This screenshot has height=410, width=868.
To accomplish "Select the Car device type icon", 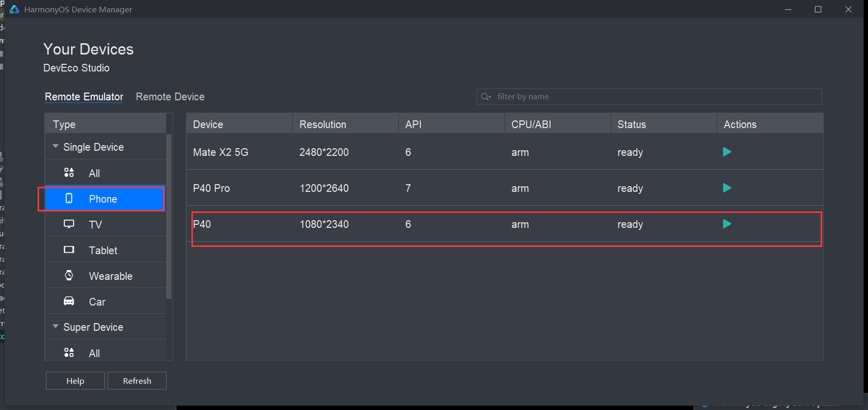I will click(x=69, y=301).
